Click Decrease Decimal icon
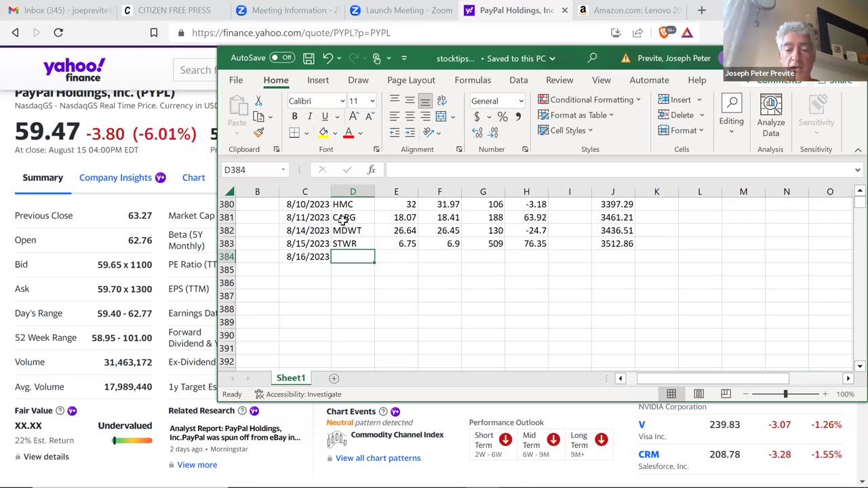This screenshot has height=488, width=868. [x=493, y=133]
